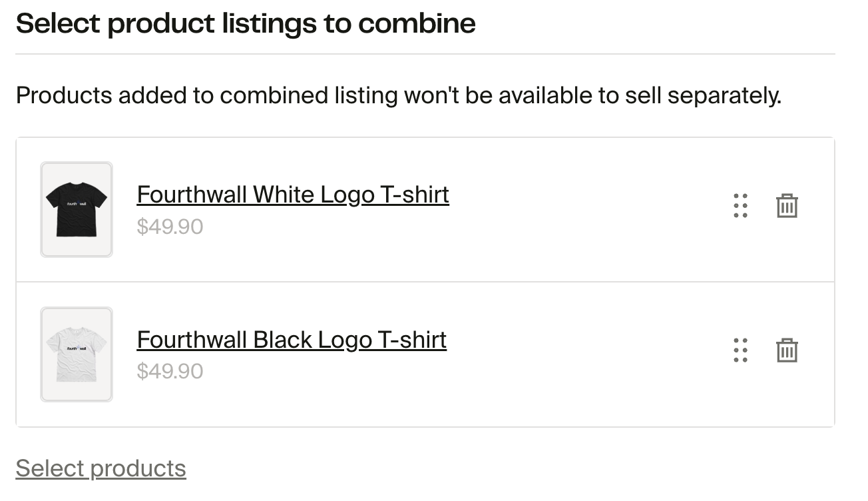This screenshot has width=868, height=501.
Task: Click the divider line beneath the section heading
Action: [425, 54]
